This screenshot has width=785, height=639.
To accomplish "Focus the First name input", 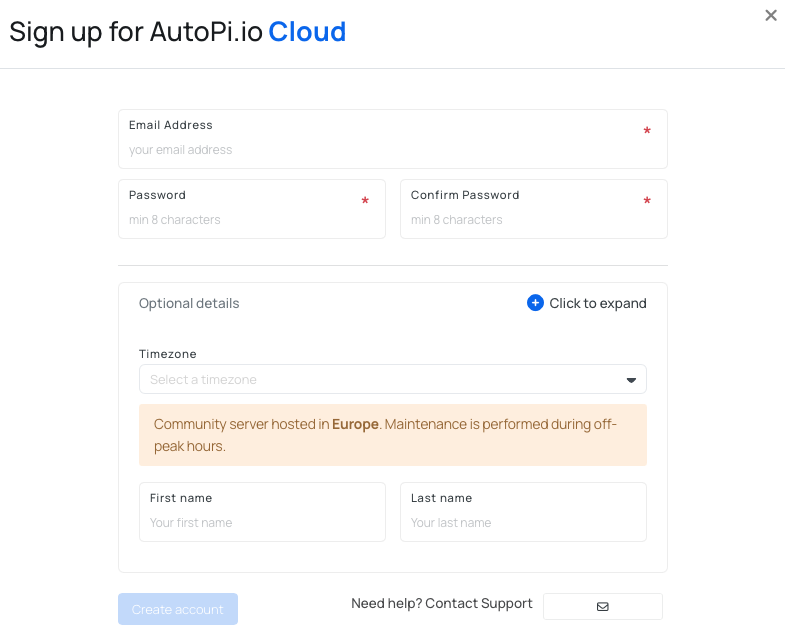I will [262, 512].
